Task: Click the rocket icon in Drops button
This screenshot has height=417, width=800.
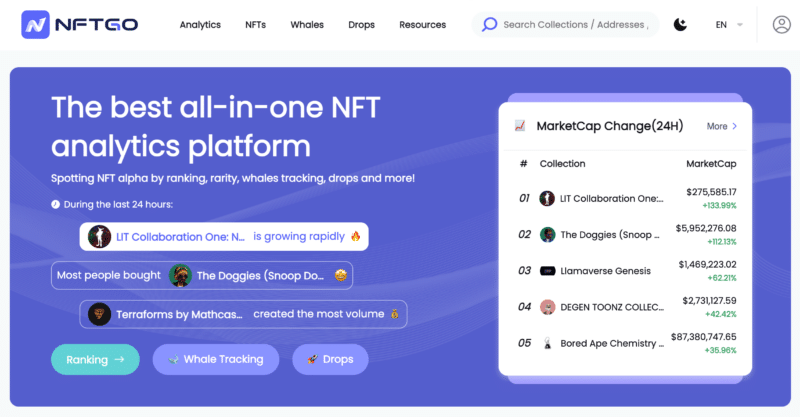Action: click(312, 359)
